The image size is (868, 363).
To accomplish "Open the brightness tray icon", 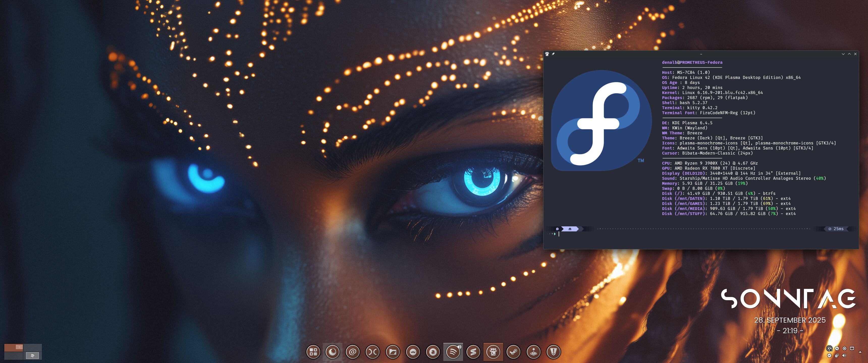I will [845, 349].
